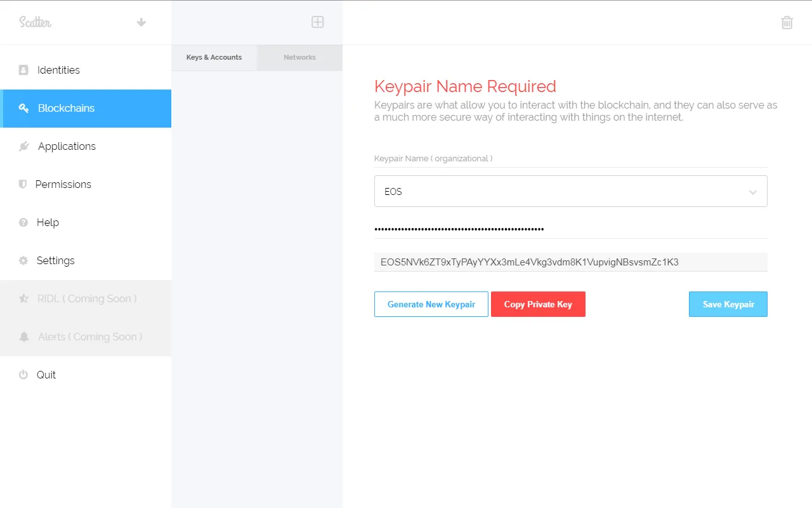The image size is (812, 508).
Task: Open the Identities section
Action: 86,70
